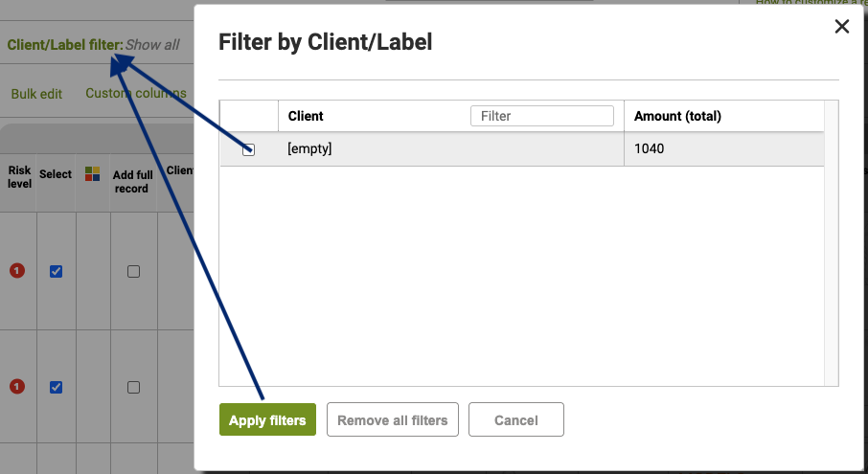Apply filters with the green button

[x=267, y=419]
